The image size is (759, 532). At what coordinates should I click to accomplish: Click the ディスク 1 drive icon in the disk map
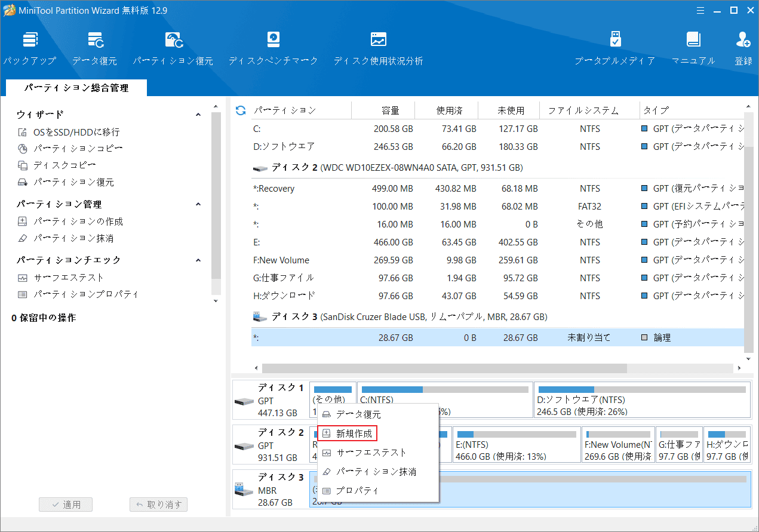(244, 401)
